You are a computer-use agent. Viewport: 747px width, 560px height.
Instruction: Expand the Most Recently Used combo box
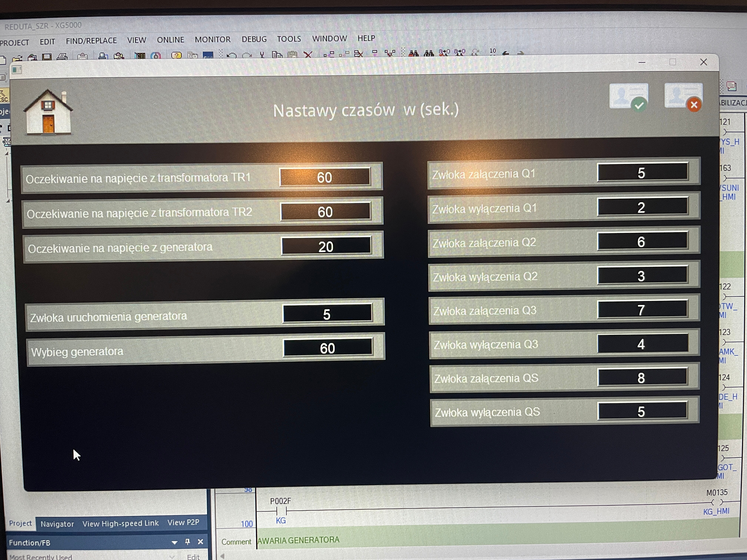click(x=172, y=557)
